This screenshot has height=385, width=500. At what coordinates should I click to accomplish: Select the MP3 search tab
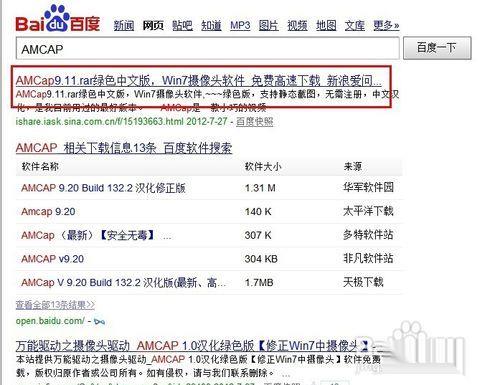click(240, 25)
